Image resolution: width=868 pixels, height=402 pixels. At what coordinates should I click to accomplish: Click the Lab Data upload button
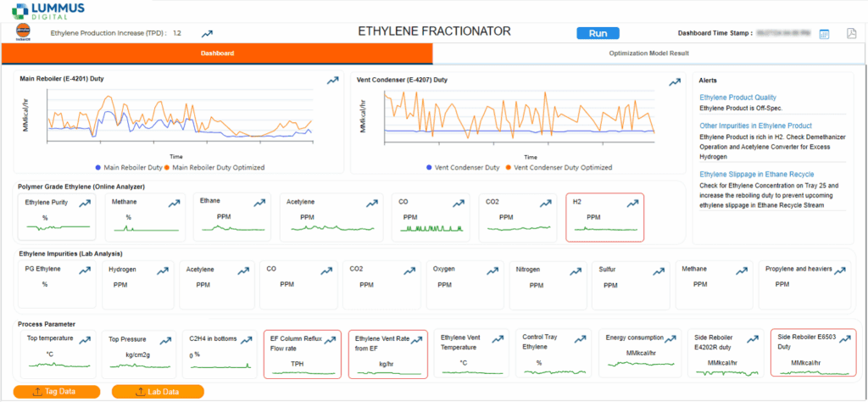pos(170,391)
